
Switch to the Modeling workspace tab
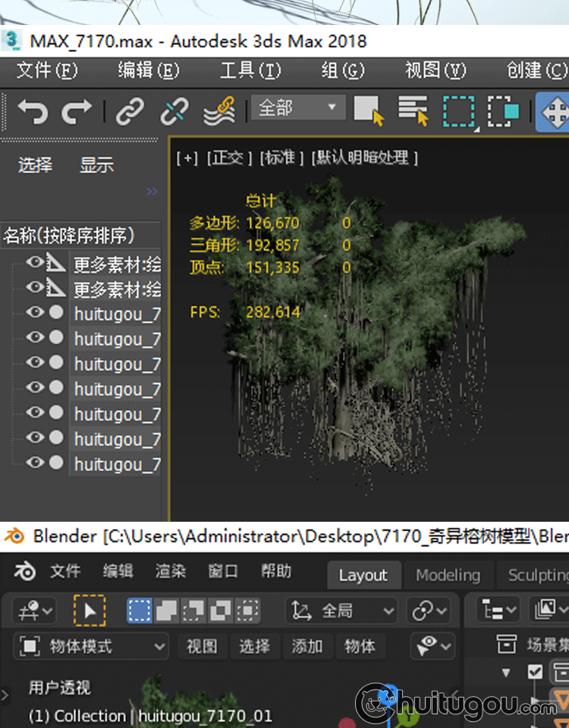click(x=448, y=576)
